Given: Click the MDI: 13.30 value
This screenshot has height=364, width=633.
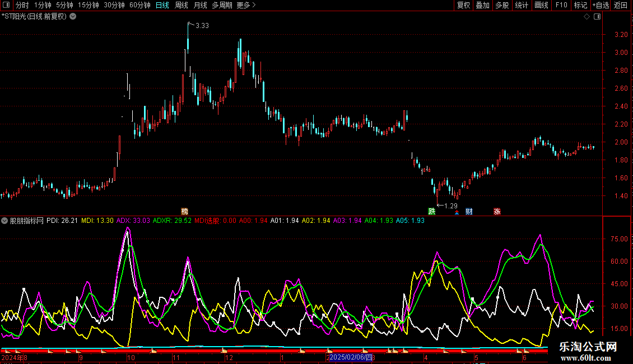Looking at the screenshot, I should (x=97, y=221).
